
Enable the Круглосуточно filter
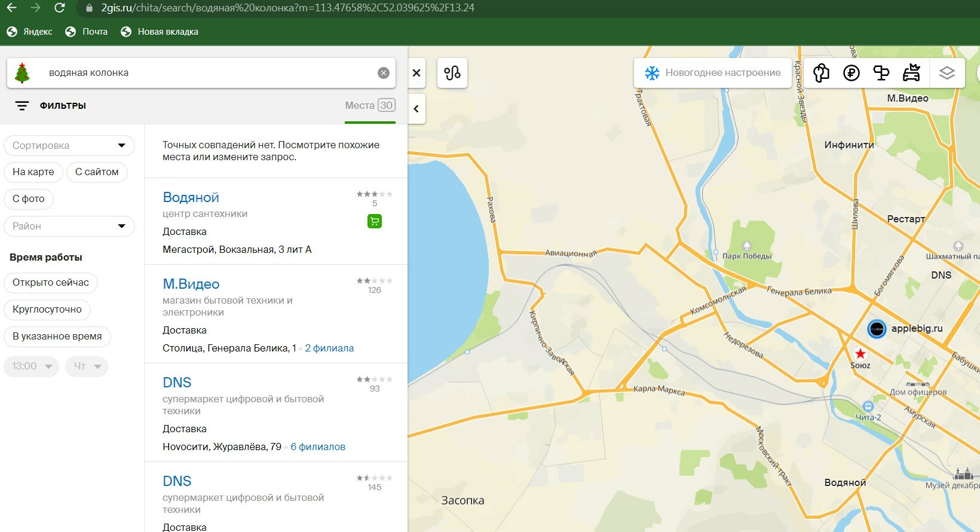click(x=47, y=310)
